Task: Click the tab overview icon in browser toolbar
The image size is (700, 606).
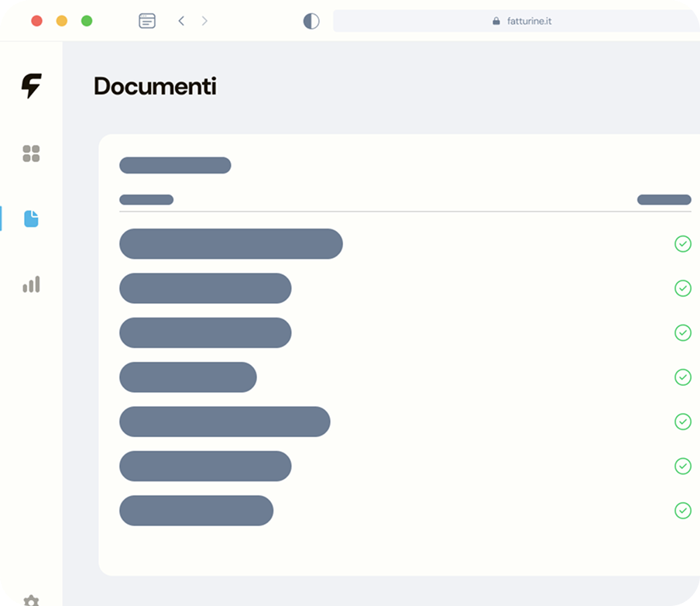Action: [x=147, y=21]
